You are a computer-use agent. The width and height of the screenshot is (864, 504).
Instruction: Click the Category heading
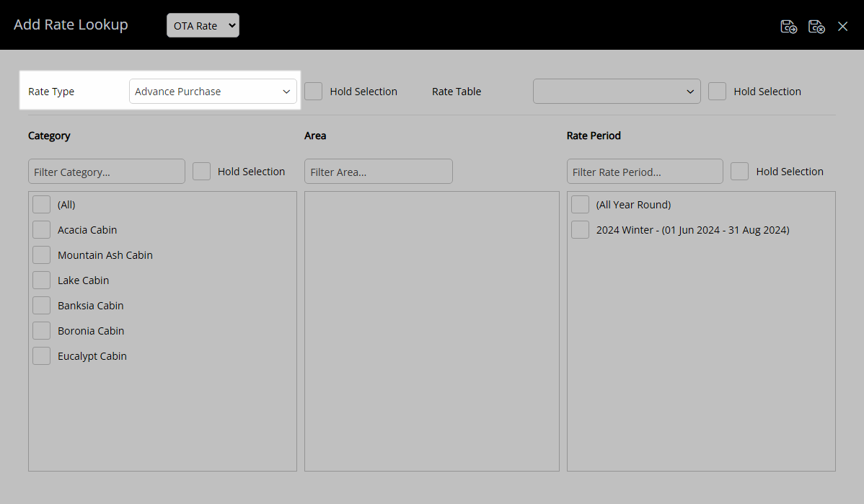point(49,136)
